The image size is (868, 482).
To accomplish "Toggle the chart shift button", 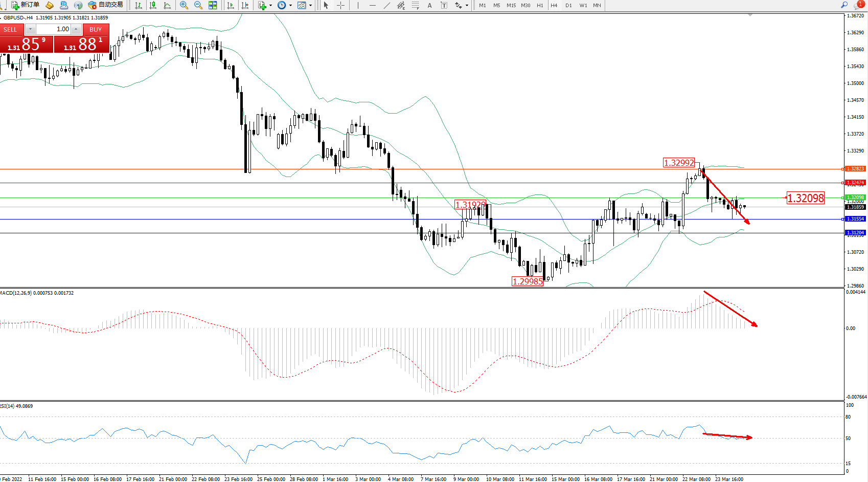I will coord(245,5).
